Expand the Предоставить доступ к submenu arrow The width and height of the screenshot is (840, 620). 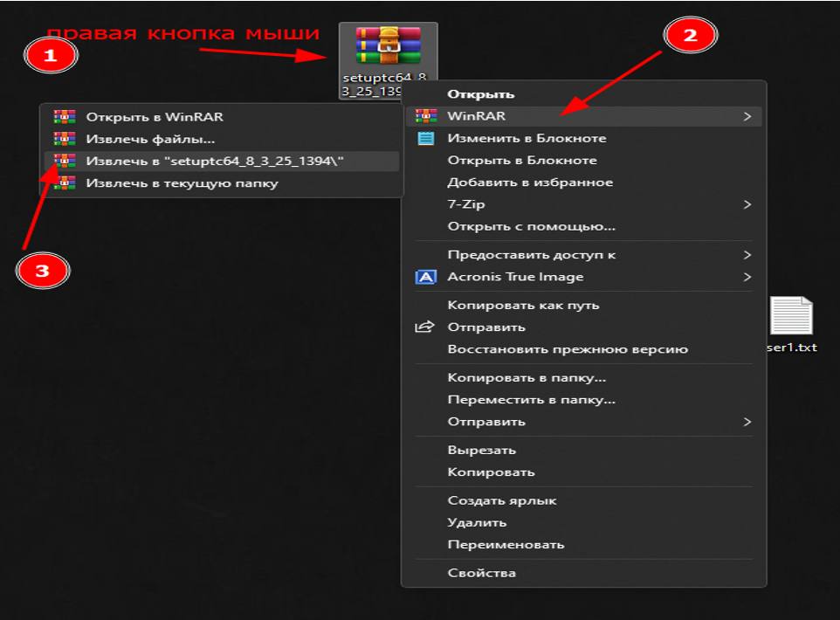pyautogui.click(x=747, y=255)
